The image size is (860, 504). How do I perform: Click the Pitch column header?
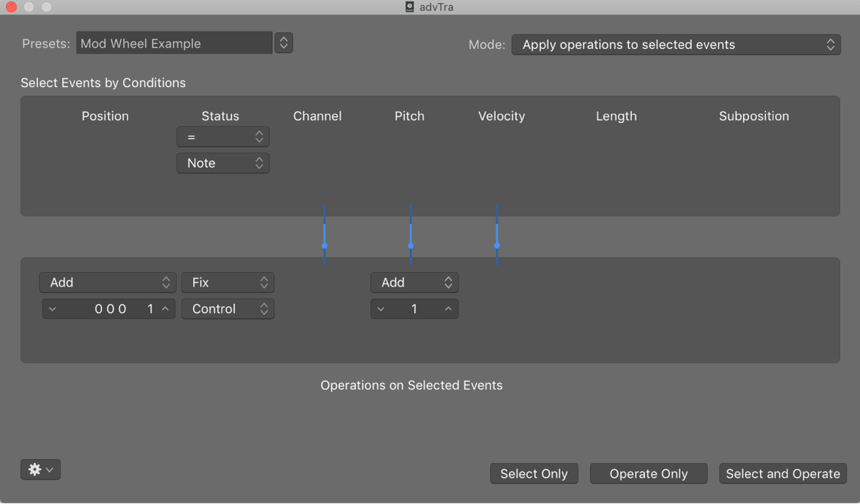click(409, 116)
